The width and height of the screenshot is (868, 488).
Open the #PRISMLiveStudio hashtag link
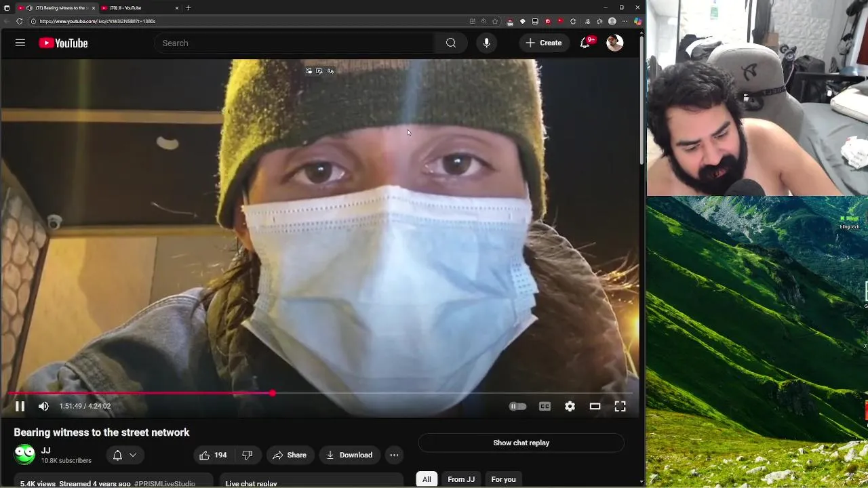click(x=165, y=484)
